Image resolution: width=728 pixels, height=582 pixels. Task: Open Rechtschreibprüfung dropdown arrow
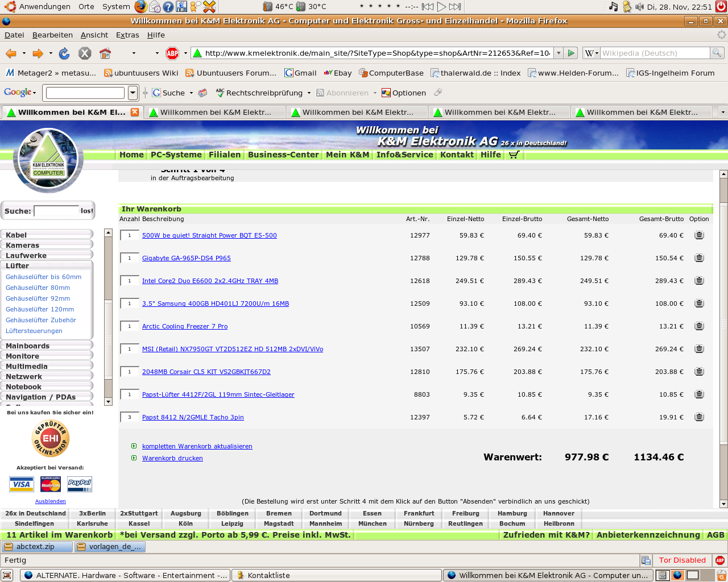[x=309, y=93]
